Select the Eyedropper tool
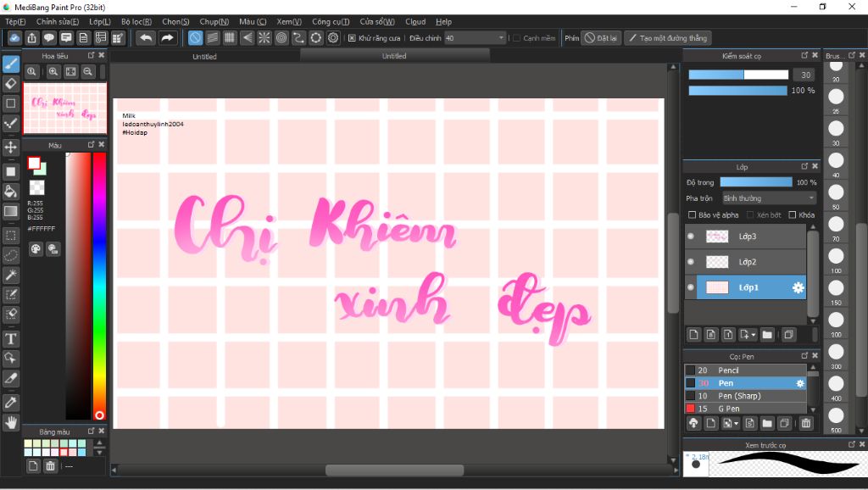 11,403
